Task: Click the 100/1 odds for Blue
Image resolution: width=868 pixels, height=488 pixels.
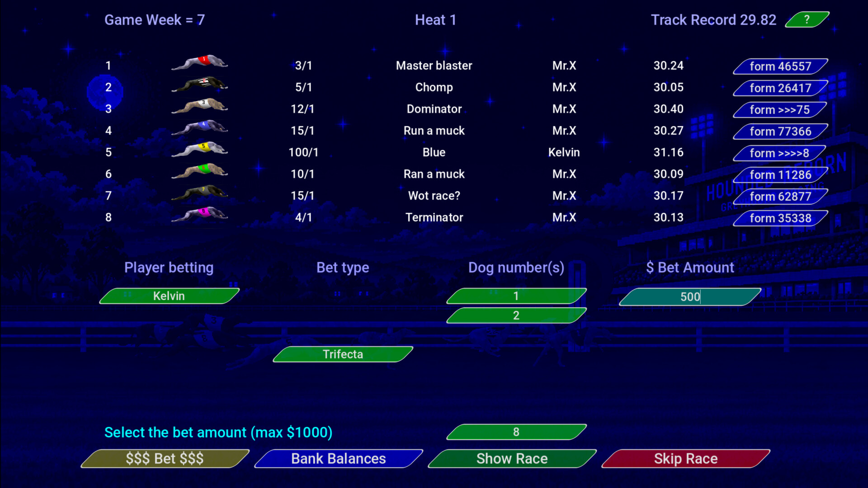Action: [x=303, y=152]
